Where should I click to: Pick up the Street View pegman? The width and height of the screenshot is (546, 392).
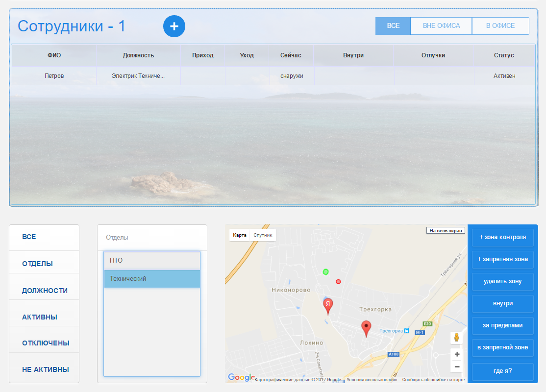pos(456,337)
